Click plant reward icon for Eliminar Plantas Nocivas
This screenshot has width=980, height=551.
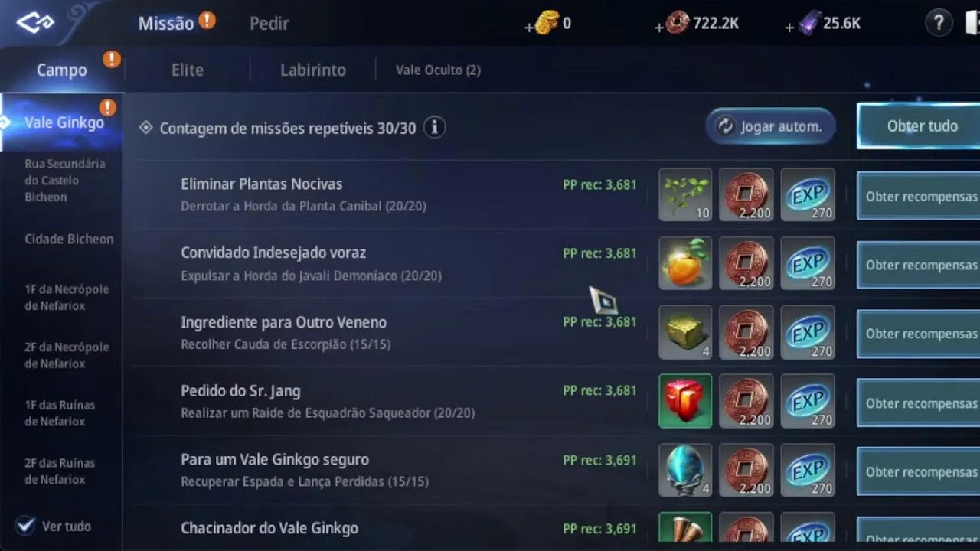click(685, 195)
